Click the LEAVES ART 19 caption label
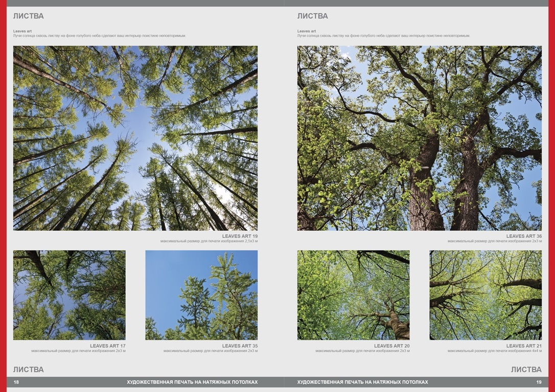This screenshot has width=555, height=392. pyautogui.click(x=240, y=236)
